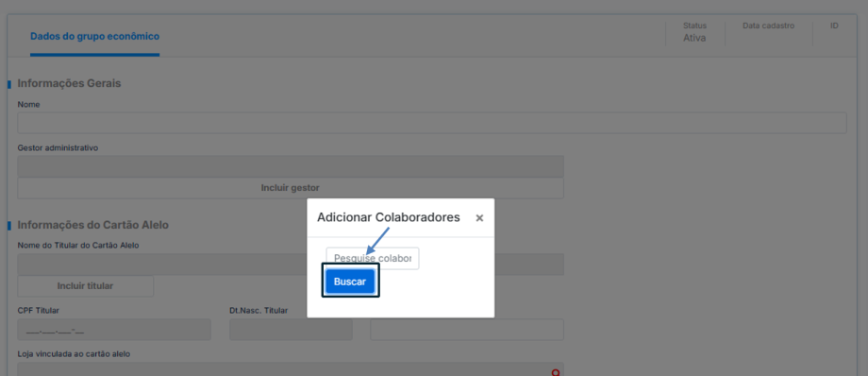Click the Dt.Nasc. Titular field
Viewport: 868px width, 376px height.
click(291, 330)
